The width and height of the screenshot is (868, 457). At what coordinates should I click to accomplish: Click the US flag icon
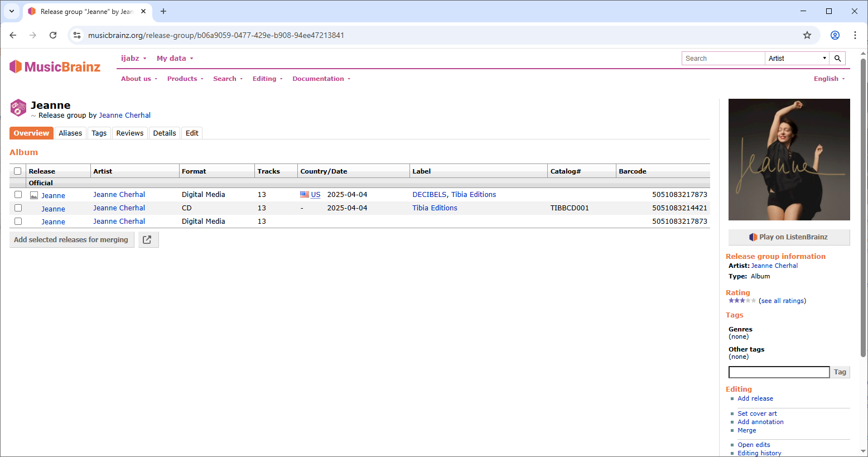(305, 195)
